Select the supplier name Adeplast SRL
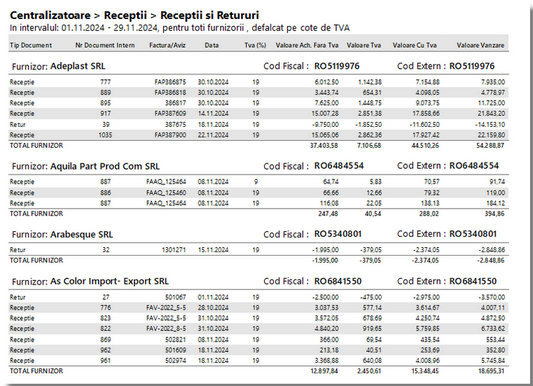The image size is (533, 386). pos(78,66)
